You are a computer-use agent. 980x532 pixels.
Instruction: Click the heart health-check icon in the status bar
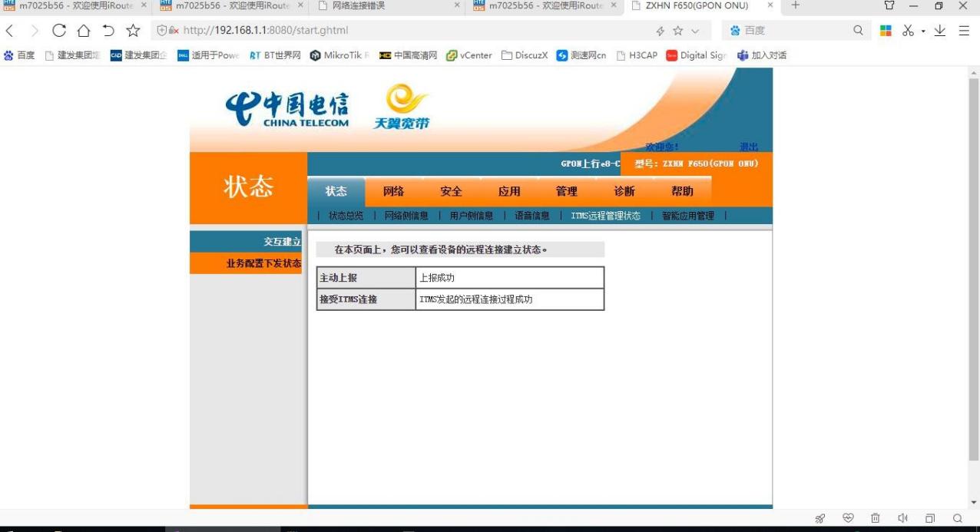849,519
